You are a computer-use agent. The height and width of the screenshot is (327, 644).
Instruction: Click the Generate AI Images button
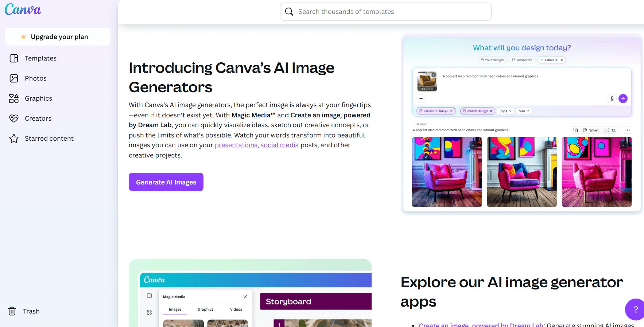point(166,182)
